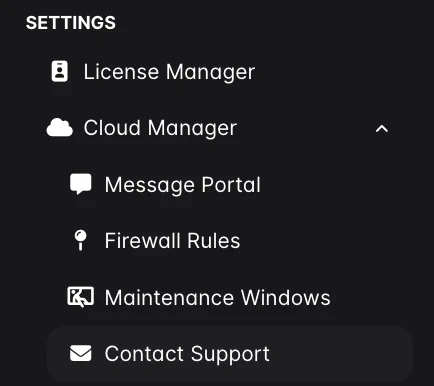Click the envelope icon for Contact Support
434x386 pixels.
(x=81, y=353)
